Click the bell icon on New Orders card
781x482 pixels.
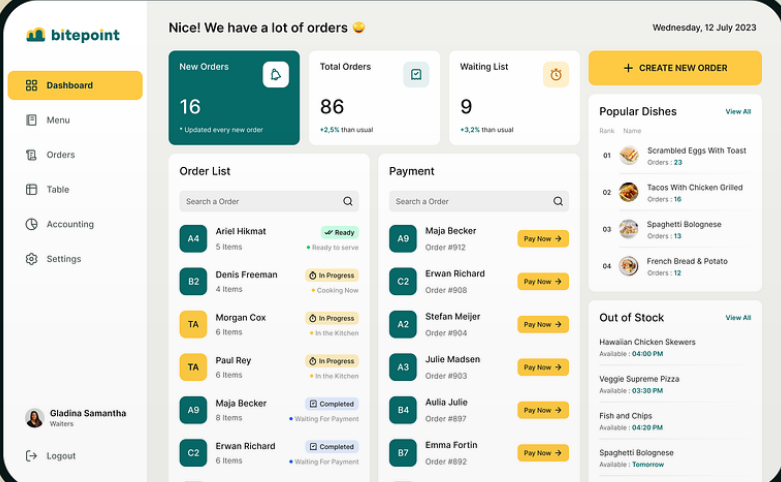[276, 74]
